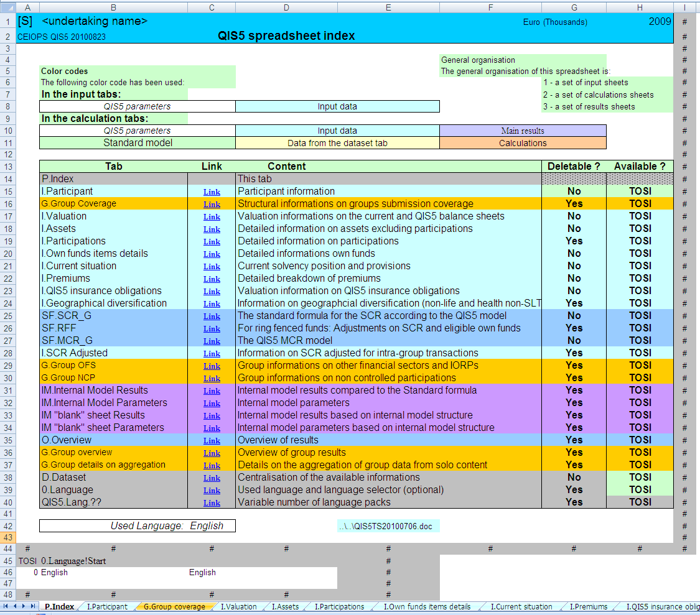700x615 pixels.
Task: Follow the Link for G.Group OFS
Action: [x=212, y=366]
